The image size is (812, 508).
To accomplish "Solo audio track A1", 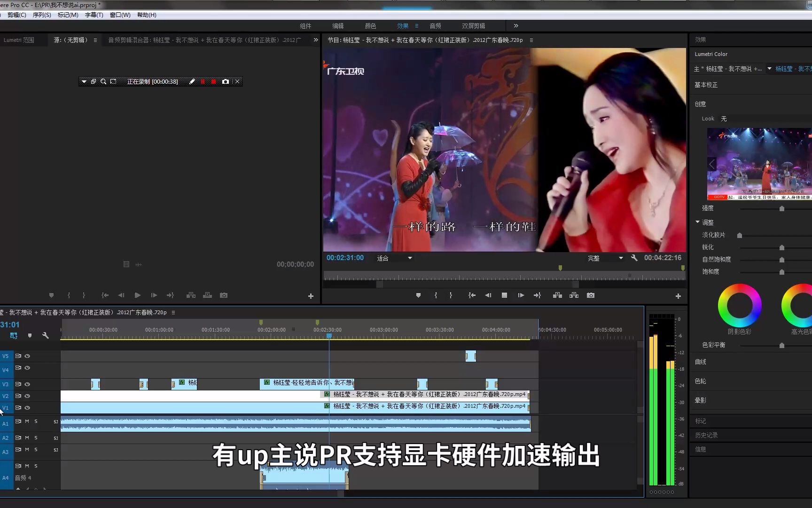I will pos(36,421).
